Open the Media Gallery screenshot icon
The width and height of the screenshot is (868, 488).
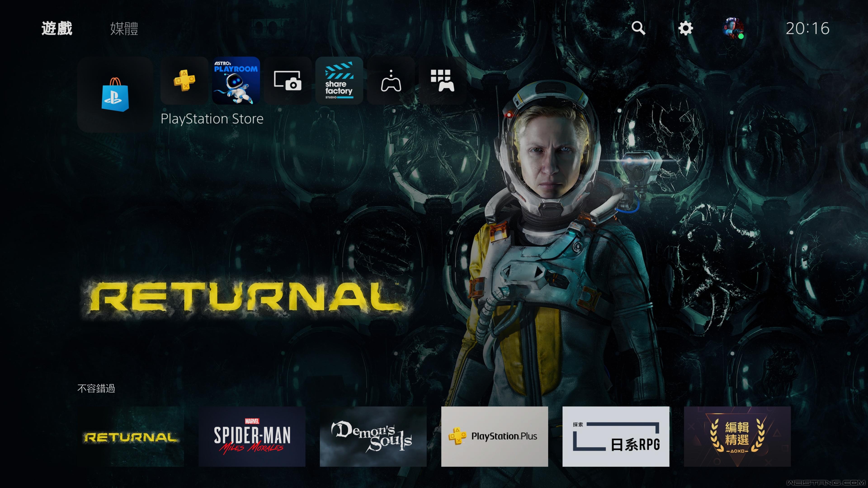click(x=288, y=80)
